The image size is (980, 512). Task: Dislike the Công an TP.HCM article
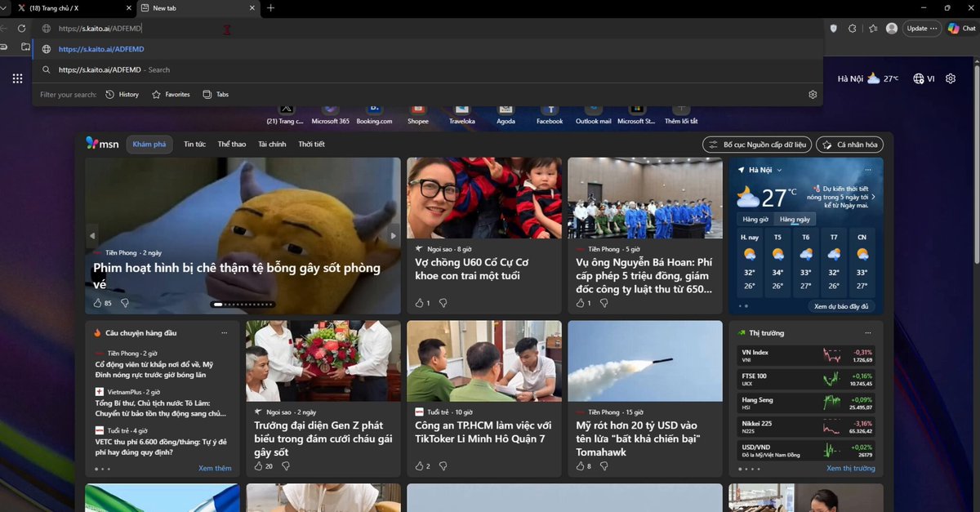click(443, 466)
